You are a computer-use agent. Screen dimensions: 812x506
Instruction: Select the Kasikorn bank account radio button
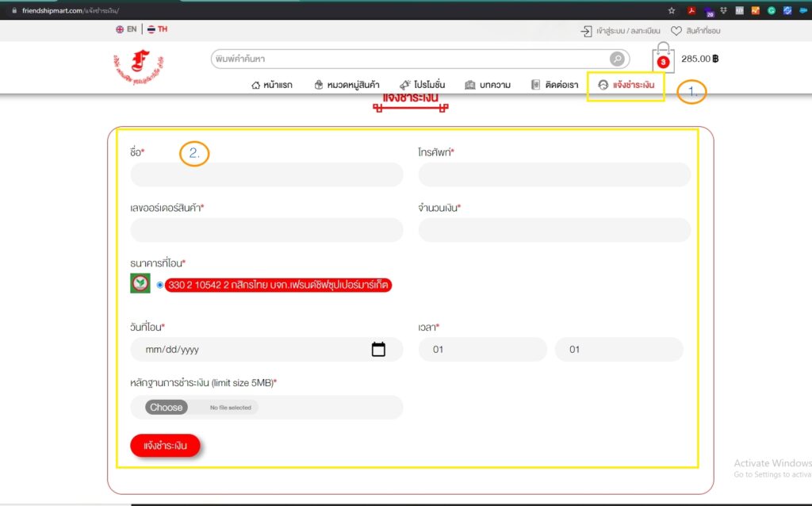[x=160, y=285]
